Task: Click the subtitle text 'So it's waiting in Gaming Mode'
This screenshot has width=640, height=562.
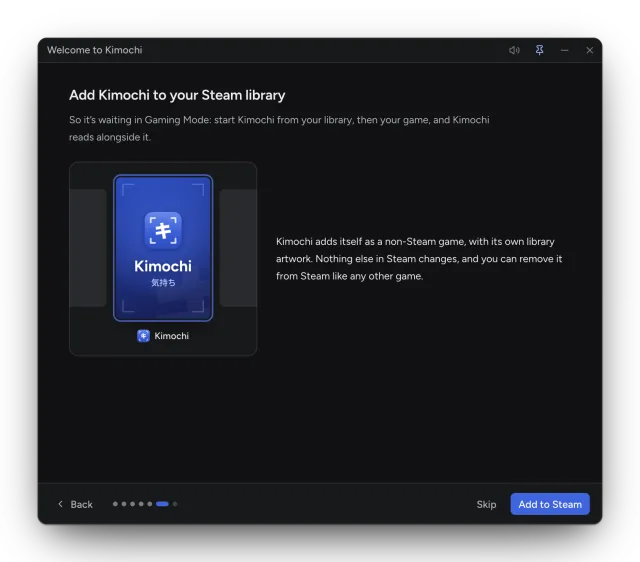Action: point(279,129)
